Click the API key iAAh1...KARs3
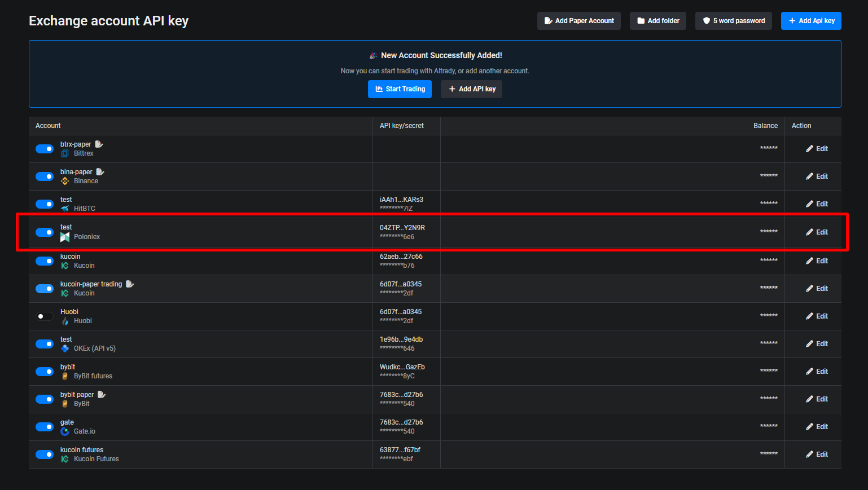This screenshot has width=868, height=490. click(401, 200)
